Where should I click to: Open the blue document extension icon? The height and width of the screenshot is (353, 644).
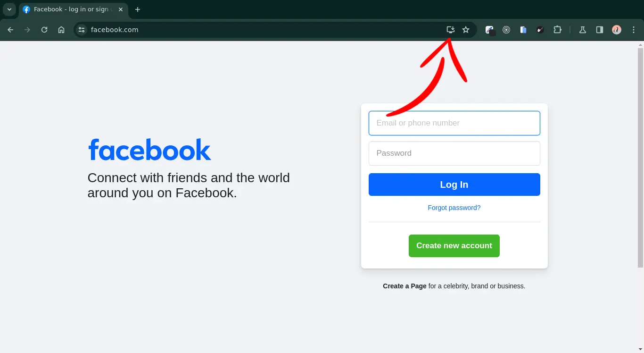pyautogui.click(x=523, y=30)
